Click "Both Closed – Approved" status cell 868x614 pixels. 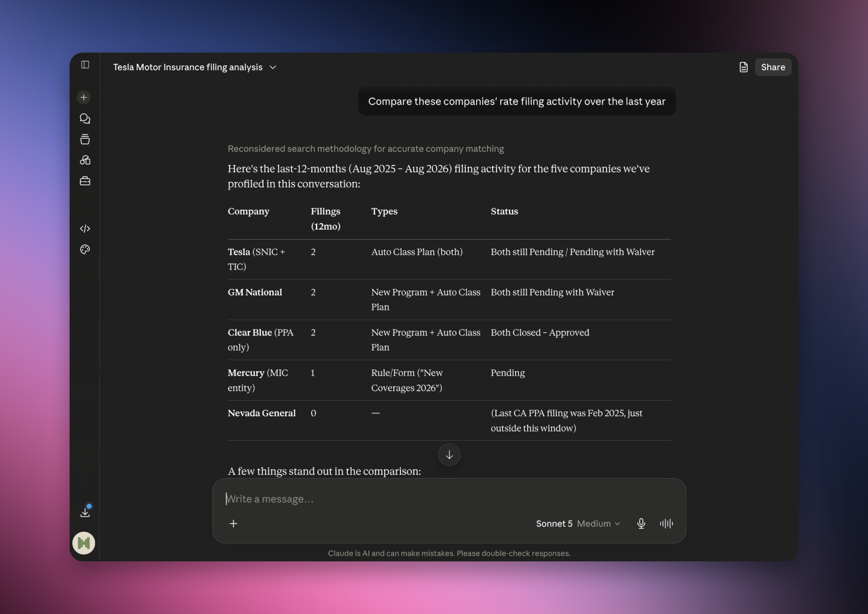[x=540, y=332]
